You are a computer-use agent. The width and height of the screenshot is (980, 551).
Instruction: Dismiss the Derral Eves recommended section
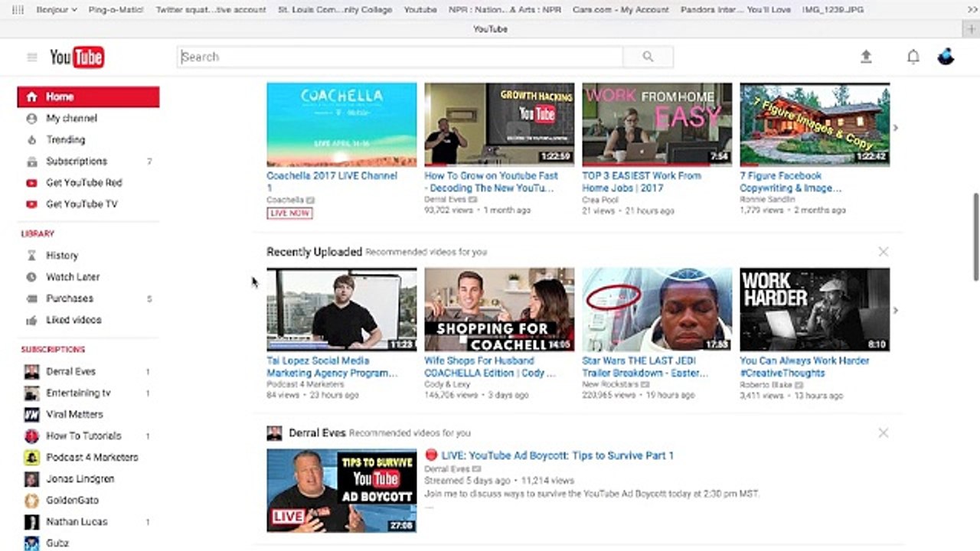[x=883, y=433]
